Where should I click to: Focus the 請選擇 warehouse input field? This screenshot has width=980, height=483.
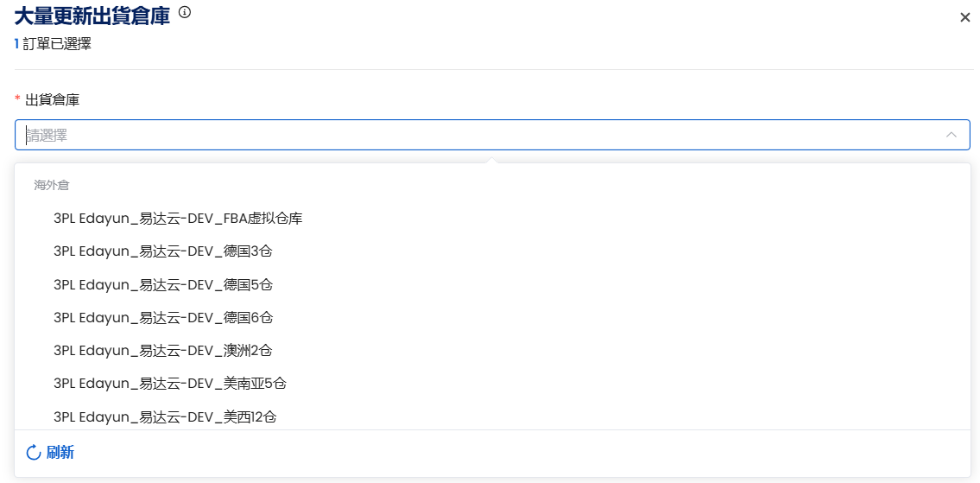click(x=492, y=135)
